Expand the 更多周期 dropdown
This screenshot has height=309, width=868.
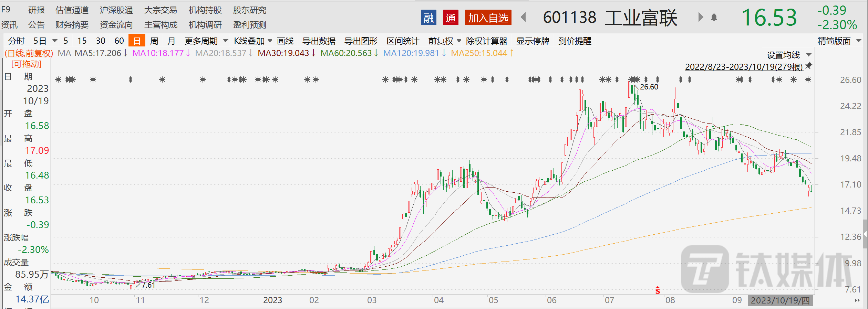coord(206,41)
